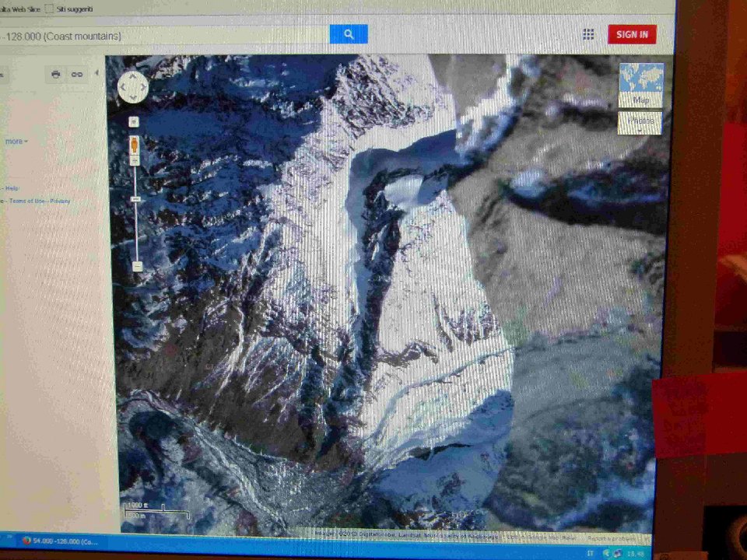
Task: Zoom out with the minus button
Action: (x=137, y=266)
